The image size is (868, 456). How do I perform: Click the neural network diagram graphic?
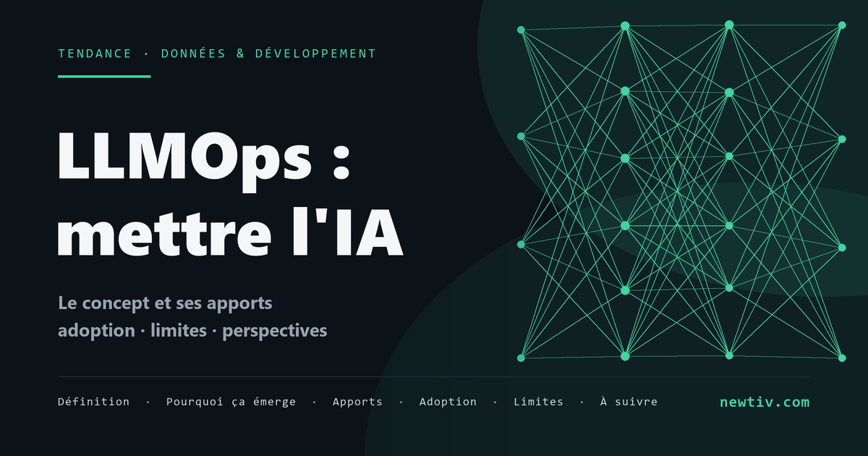(681, 191)
